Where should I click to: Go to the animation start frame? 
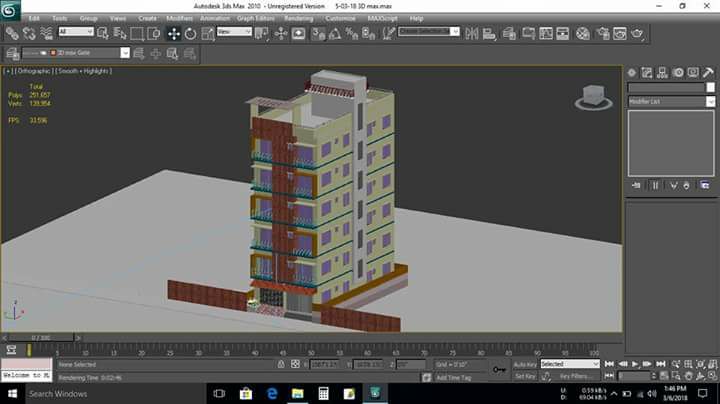point(609,364)
